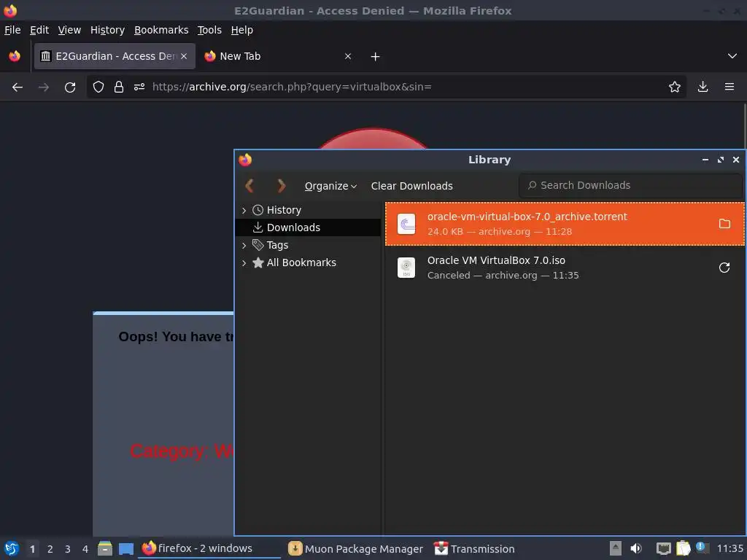Open removable media tray icon

(616, 548)
